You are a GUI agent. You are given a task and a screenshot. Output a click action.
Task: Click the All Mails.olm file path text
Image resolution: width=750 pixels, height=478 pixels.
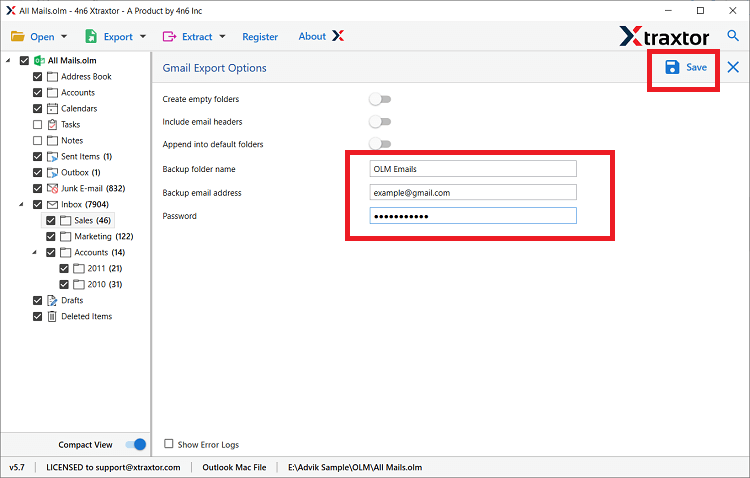pos(355,467)
